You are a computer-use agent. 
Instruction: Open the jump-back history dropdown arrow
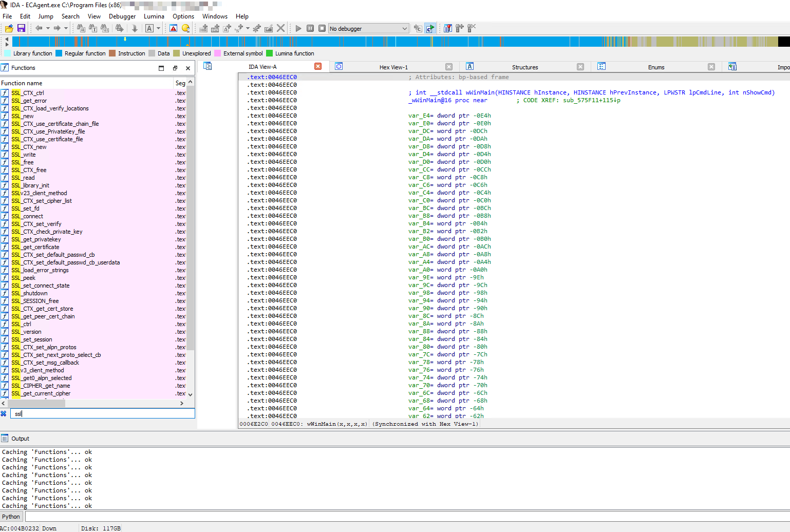48,28
